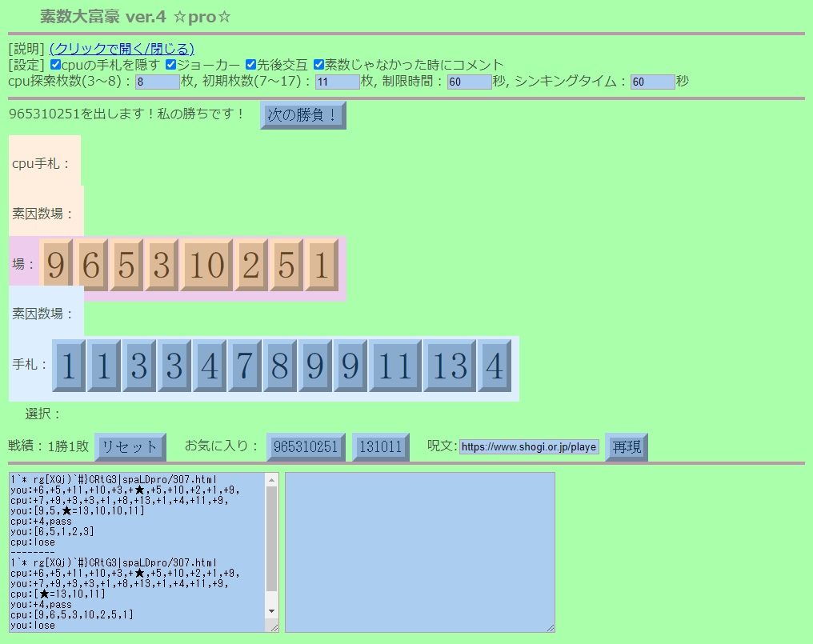
Task: Focus the シンキングタイム seconds field
Action: click(652, 82)
